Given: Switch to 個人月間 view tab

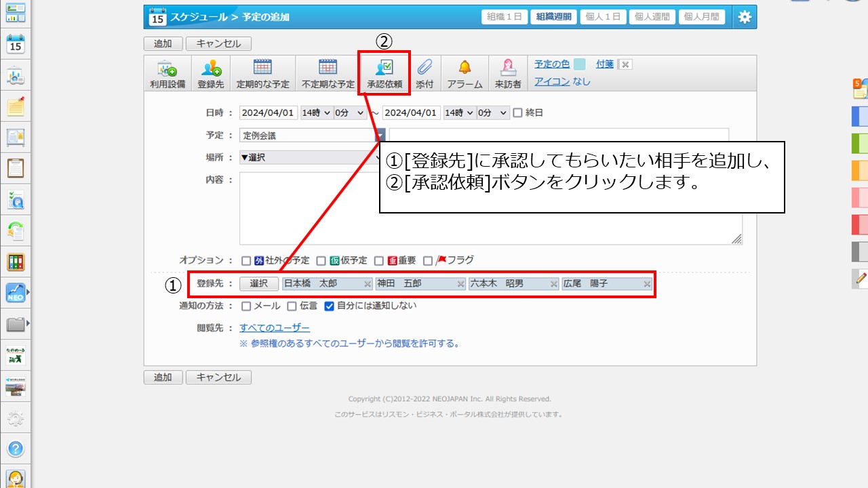Looking at the screenshot, I should click(x=704, y=17).
